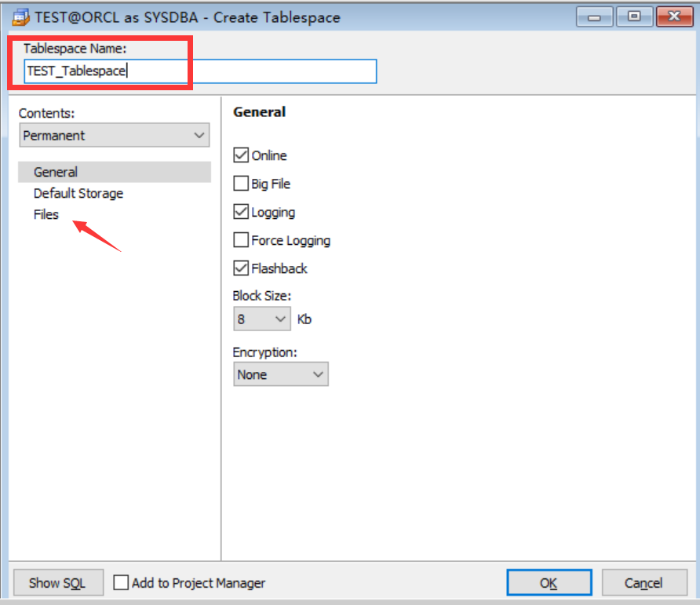
Task: Confirm with the OK button
Action: tap(549, 582)
